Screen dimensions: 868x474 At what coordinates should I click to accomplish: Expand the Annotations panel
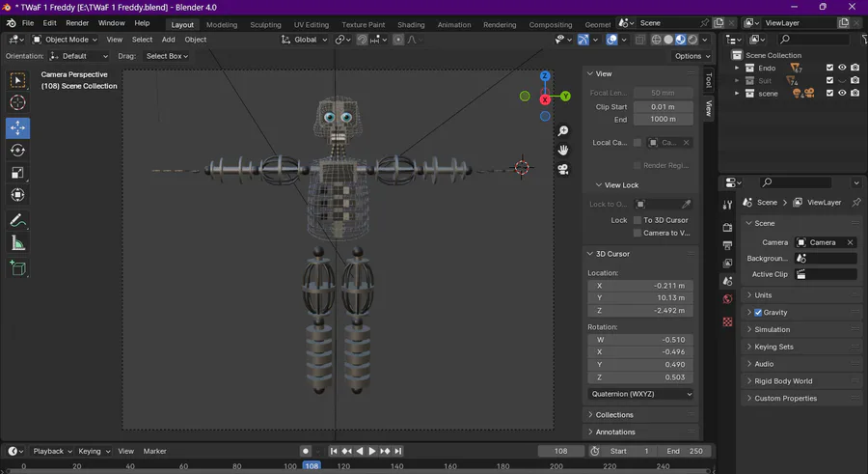tap(615, 432)
